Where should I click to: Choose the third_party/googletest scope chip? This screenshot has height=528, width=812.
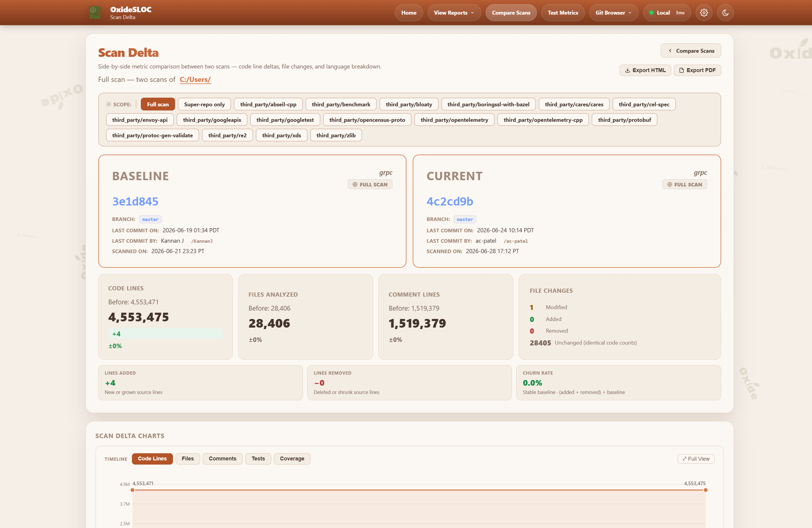[285, 120]
